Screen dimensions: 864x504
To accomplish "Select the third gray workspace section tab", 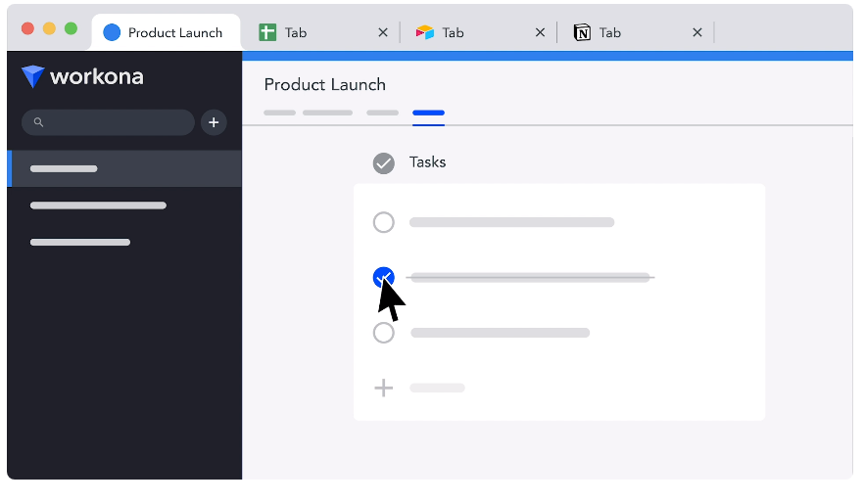I will tap(382, 113).
